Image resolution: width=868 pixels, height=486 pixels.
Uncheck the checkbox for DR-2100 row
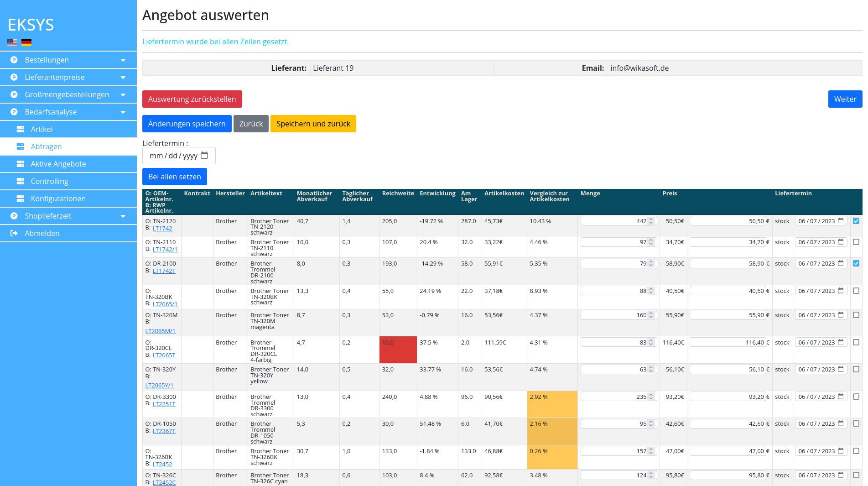pyautogui.click(x=856, y=263)
